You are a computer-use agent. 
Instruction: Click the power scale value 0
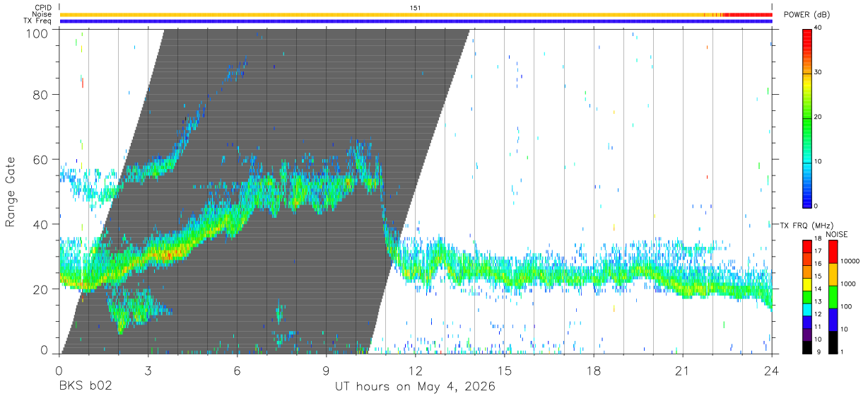[816, 206]
